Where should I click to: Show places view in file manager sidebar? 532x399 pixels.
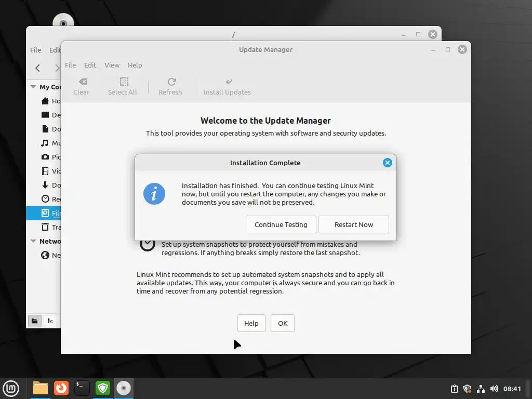pyautogui.click(x=35, y=321)
